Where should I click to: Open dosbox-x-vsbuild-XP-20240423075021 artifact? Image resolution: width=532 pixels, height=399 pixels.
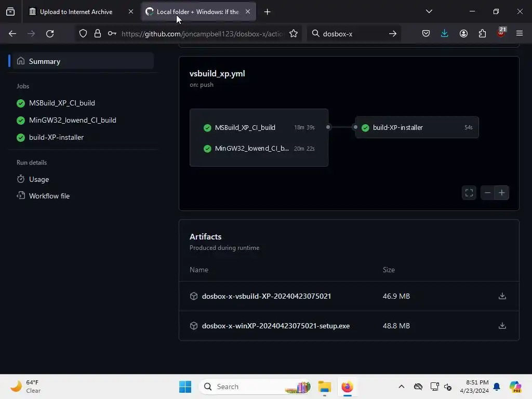pyautogui.click(x=267, y=296)
